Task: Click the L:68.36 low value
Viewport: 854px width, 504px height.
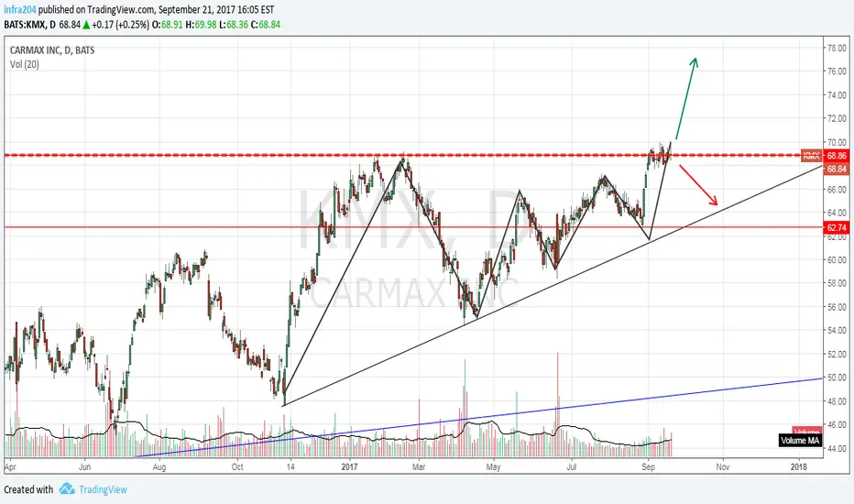Action: pyautogui.click(x=234, y=25)
